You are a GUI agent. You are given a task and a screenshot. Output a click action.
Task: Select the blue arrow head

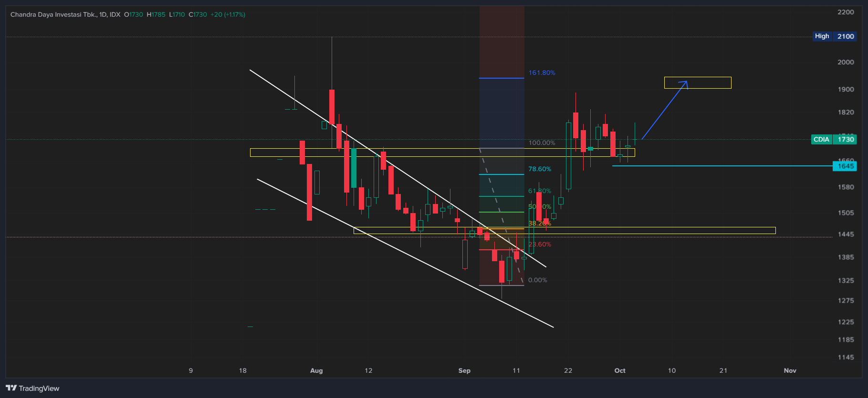click(x=684, y=84)
